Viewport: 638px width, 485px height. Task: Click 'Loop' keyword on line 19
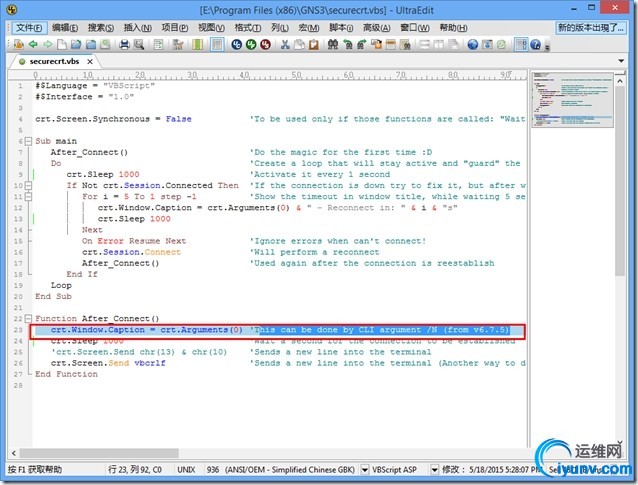(61, 285)
